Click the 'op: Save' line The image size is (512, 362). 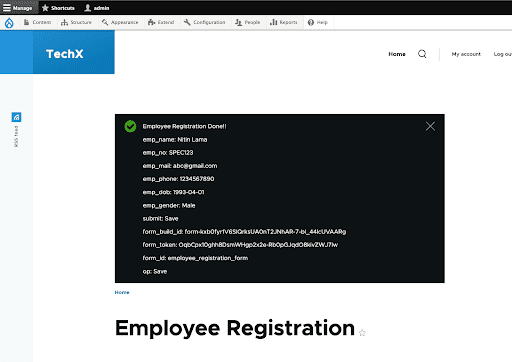155,271
